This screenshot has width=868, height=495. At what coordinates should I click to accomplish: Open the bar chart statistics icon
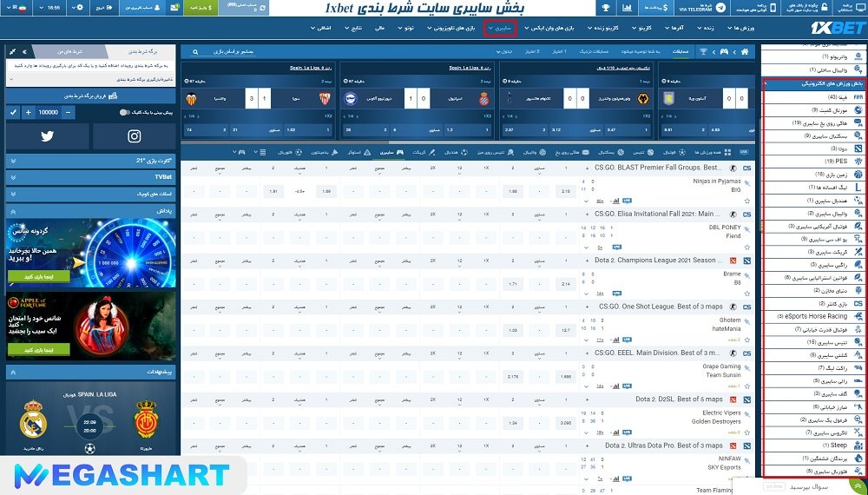(x=627, y=8)
